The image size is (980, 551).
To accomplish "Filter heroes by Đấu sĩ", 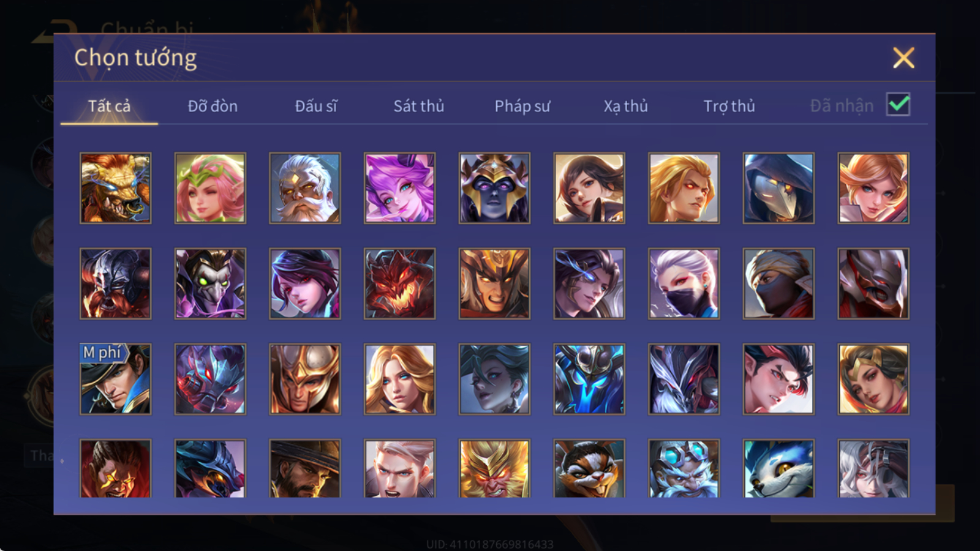I will (x=315, y=107).
